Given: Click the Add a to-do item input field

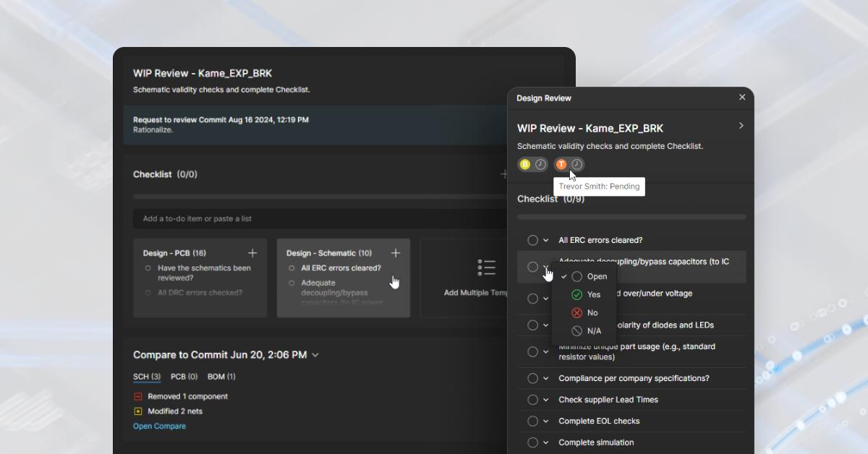Looking at the screenshot, I should [x=322, y=218].
